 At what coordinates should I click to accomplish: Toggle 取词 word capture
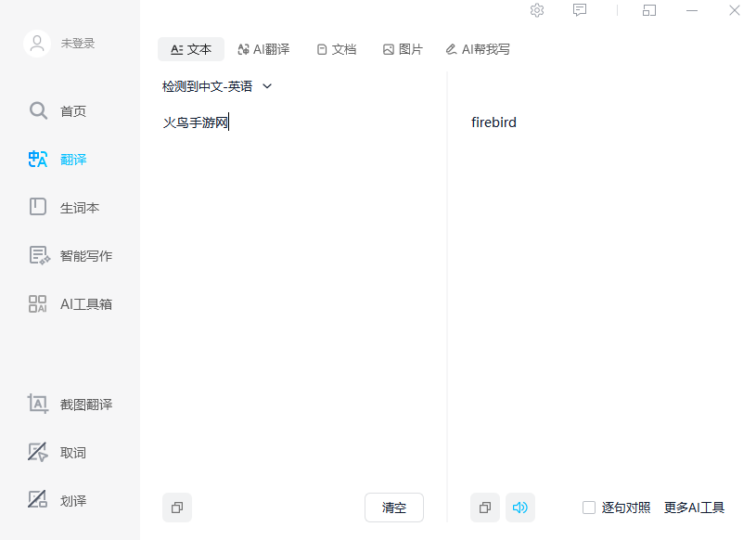click(58, 452)
